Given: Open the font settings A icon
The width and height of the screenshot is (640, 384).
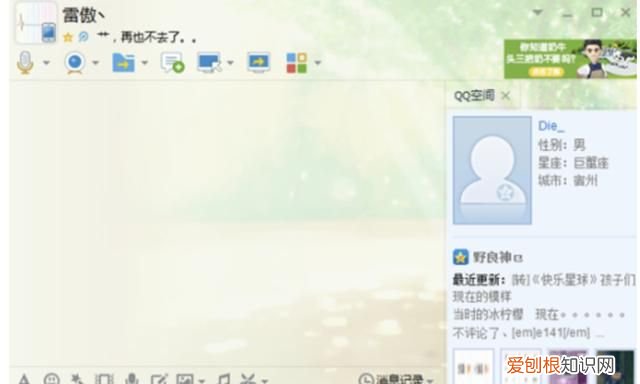Looking at the screenshot, I should click(24, 380).
